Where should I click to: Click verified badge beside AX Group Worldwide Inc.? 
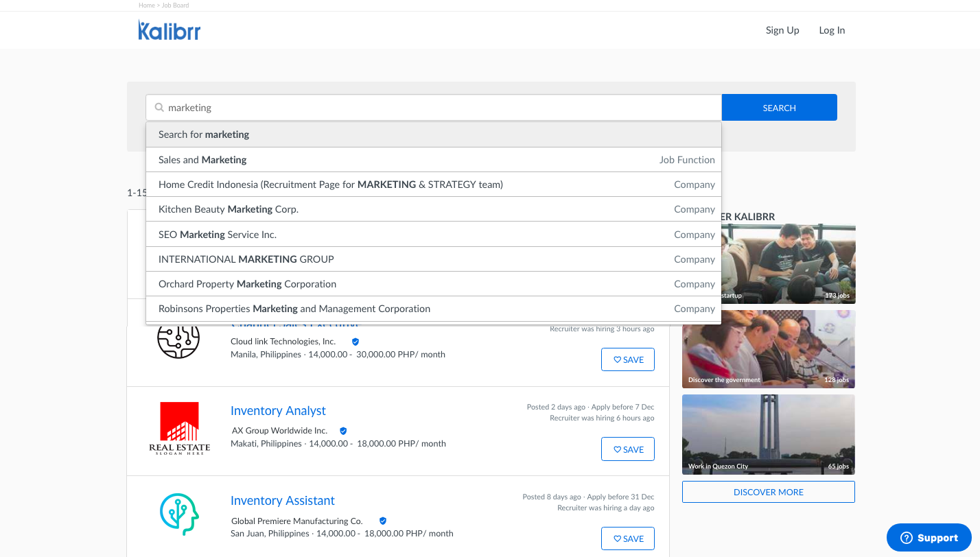click(343, 431)
